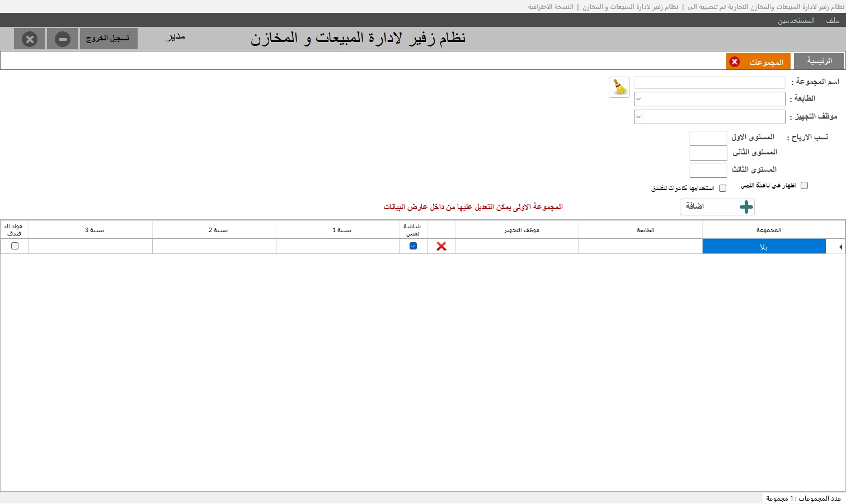This screenshot has width=846, height=504.
Task: Click the موظف التجهيز column header
Action: (x=517, y=230)
